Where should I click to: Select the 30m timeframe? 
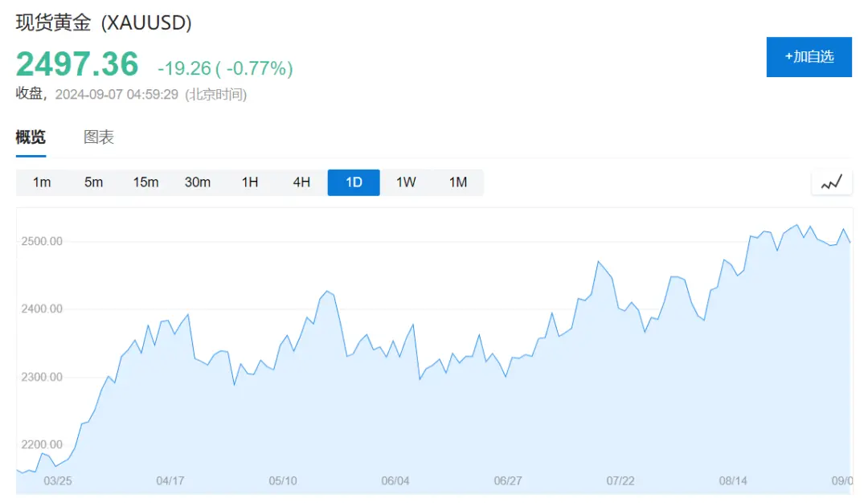(198, 182)
